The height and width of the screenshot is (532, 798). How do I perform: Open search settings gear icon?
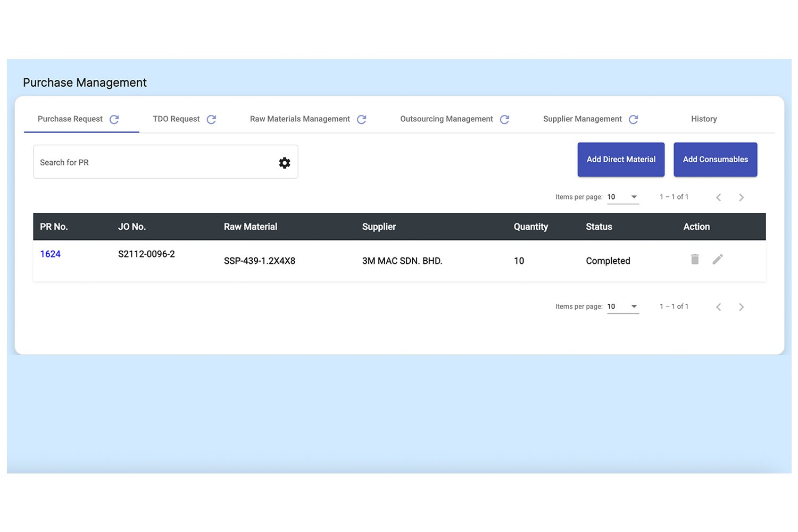click(x=285, y=163)
